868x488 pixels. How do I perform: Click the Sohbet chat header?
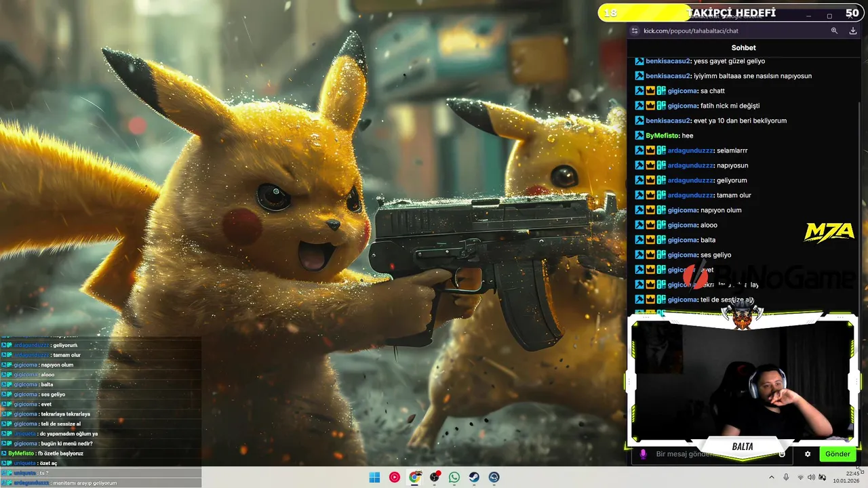(x=743, y=47)
